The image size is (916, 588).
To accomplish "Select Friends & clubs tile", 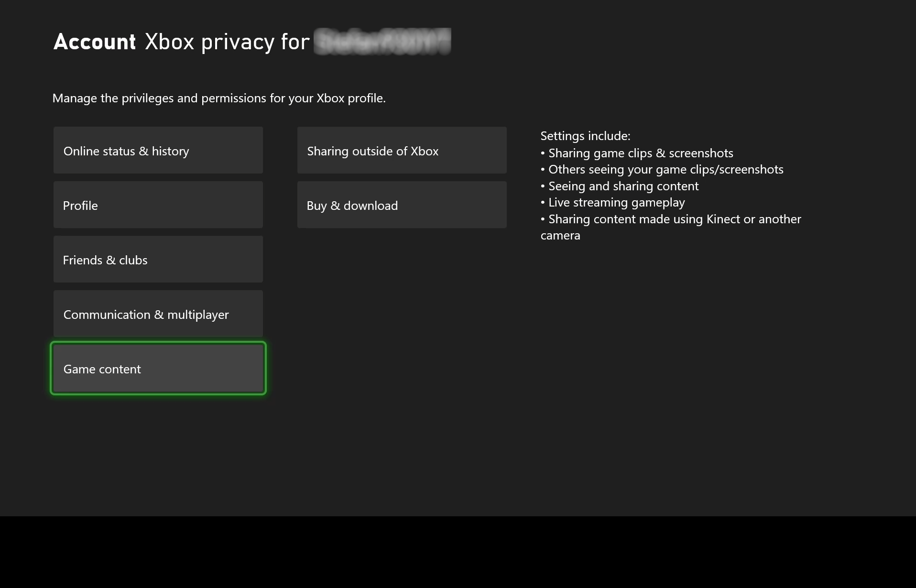I will click(x=158, y=259).
